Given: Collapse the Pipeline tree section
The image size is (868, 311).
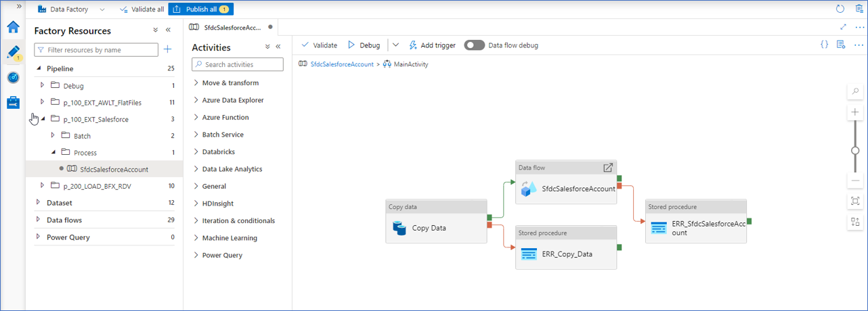Looking at the screenshot, I should (x=39, y=68).
